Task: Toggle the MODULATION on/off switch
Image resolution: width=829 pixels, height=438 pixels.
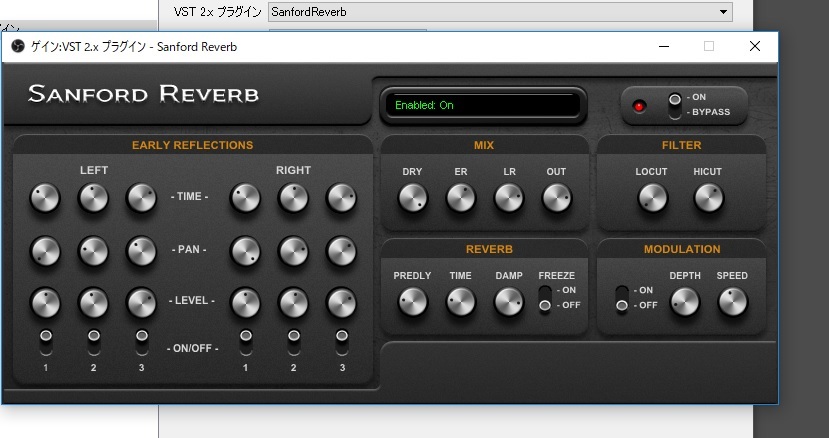Action: click(622, 299)
